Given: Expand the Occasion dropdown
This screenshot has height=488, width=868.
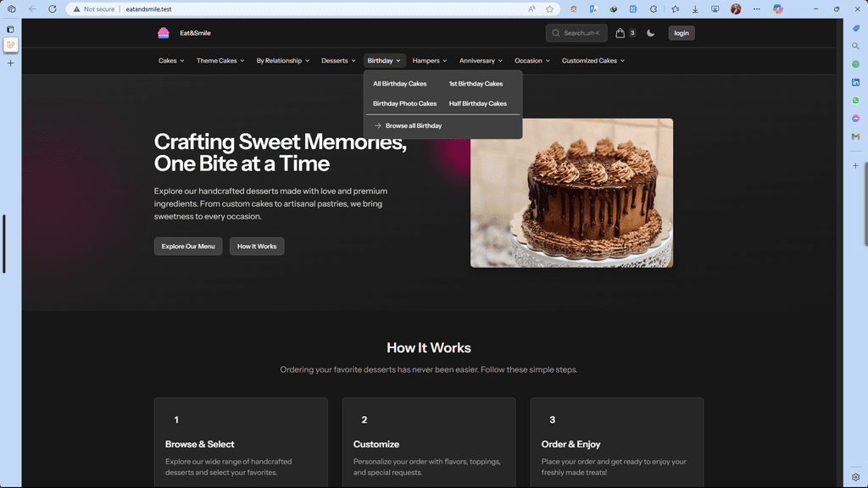Looking at the screenshot, I should click(532, 60).
